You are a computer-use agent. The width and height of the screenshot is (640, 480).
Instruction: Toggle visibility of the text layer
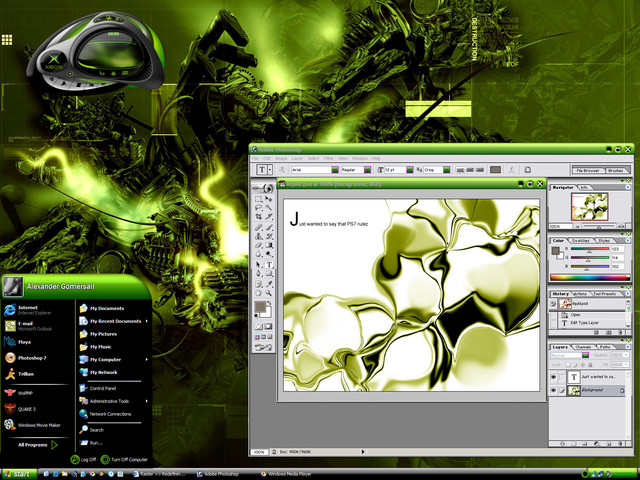click(553, 377)
